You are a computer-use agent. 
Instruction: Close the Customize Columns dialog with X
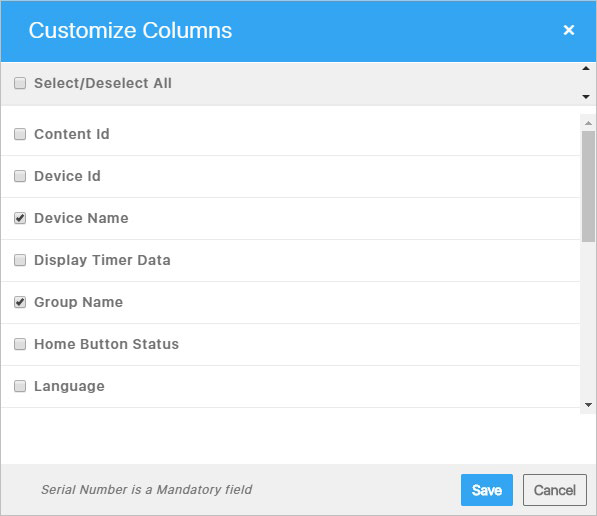tap(568, 30)
